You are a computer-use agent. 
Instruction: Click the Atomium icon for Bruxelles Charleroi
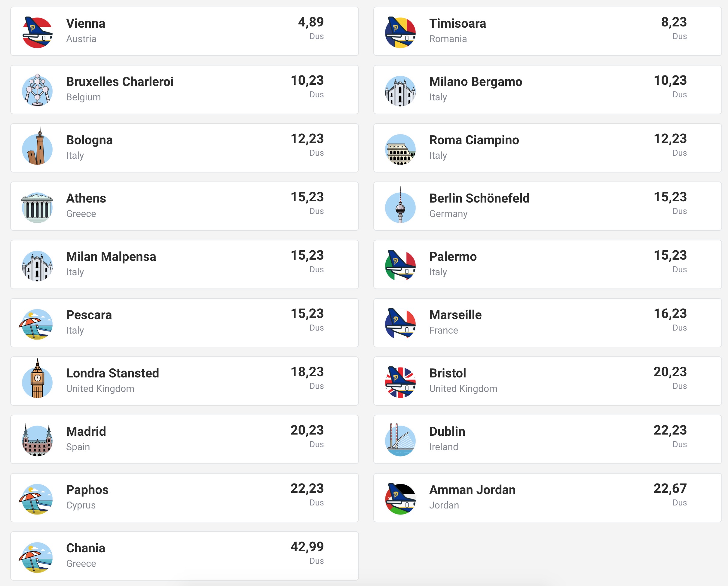tap(37, 90)
